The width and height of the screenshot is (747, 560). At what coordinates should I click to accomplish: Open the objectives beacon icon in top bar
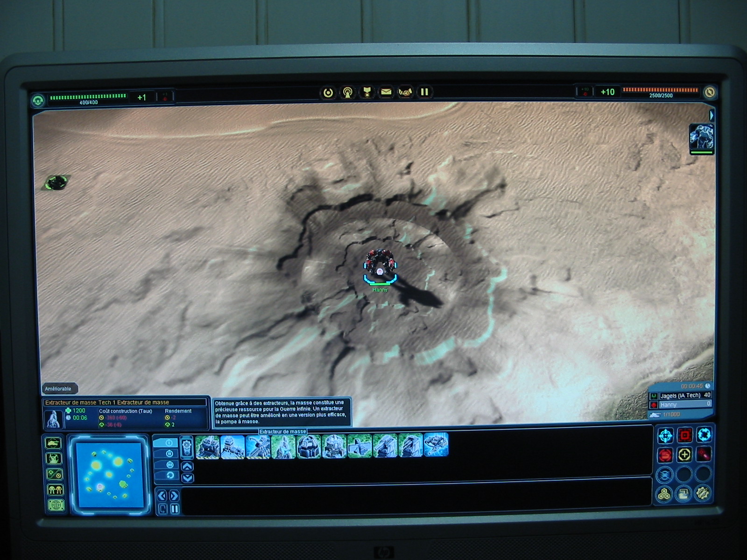347,92
